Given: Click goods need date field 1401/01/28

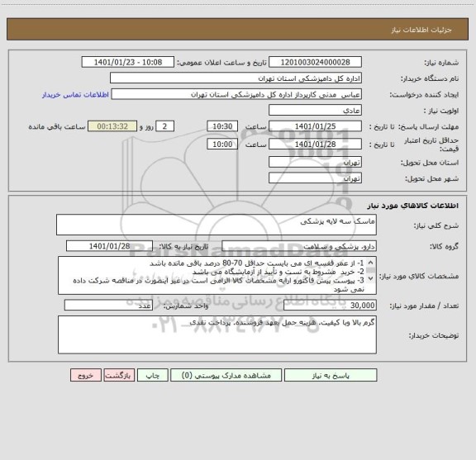Looking at the screenshot, I should (x=109, y=246).
